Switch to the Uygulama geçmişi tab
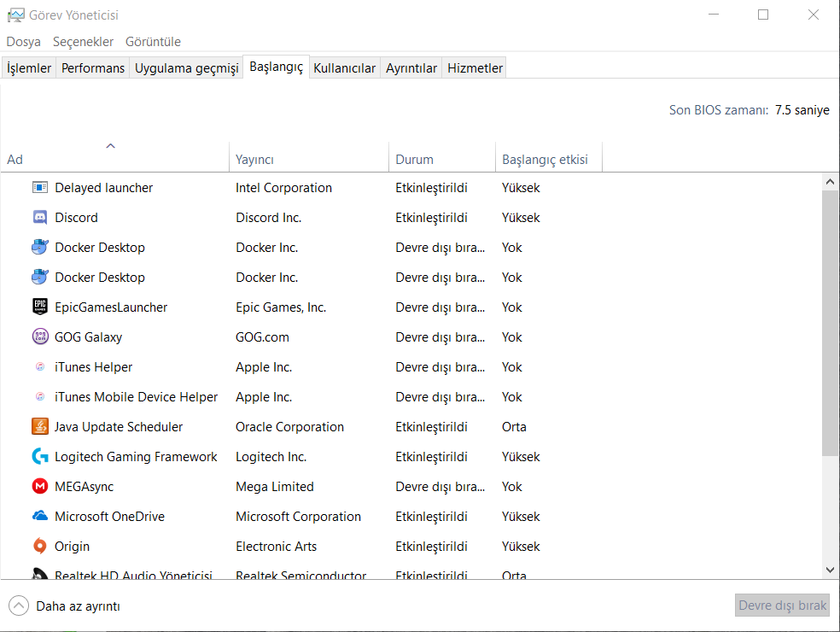 click(x=186, y=68)
